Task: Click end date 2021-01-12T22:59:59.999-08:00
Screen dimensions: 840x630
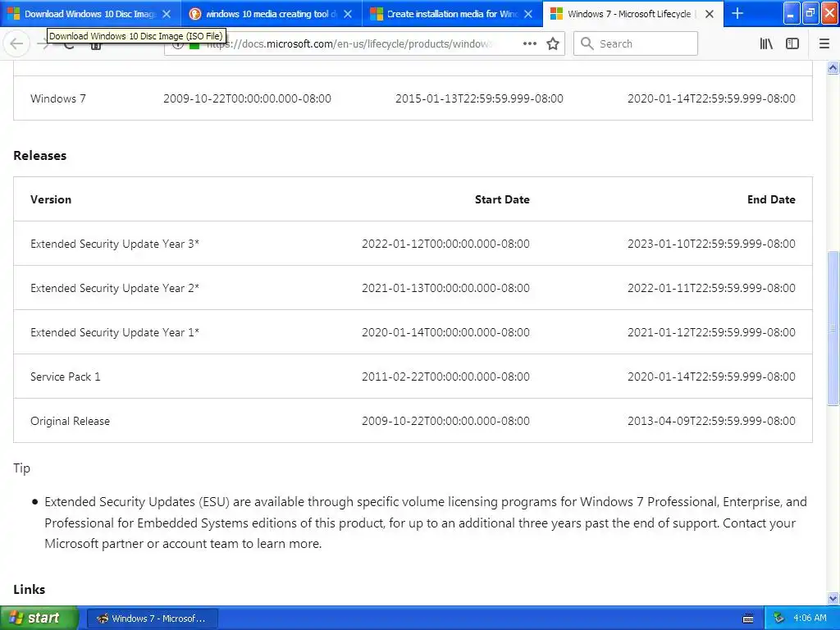Action: pos(711,333)
